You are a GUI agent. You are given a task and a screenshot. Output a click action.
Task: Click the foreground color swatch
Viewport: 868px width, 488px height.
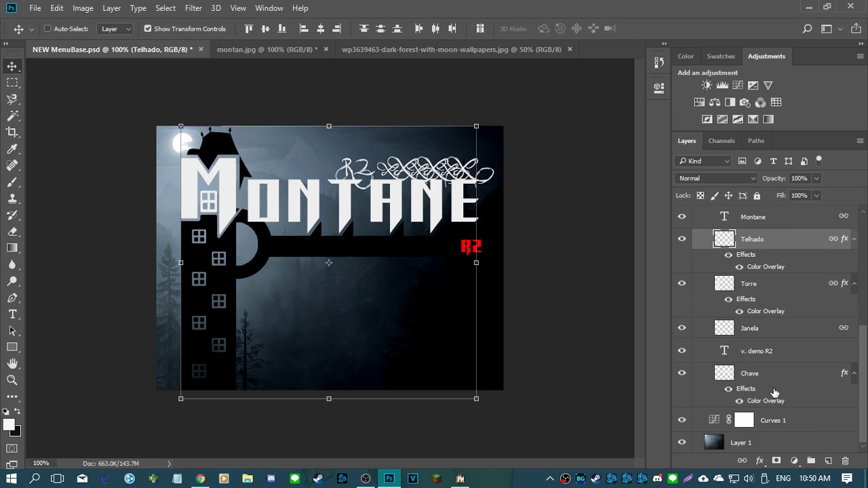(x=9, y=425)
